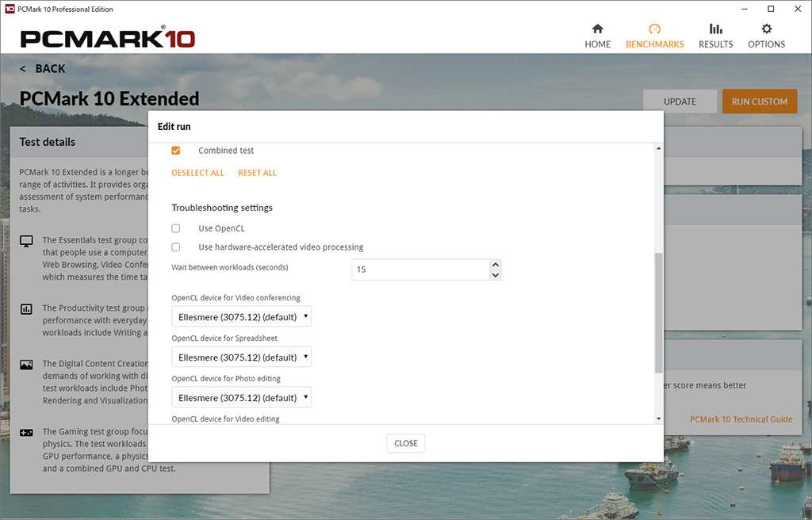Select the OPTIONS tab label
812x520 pixels.
[767, 44]
